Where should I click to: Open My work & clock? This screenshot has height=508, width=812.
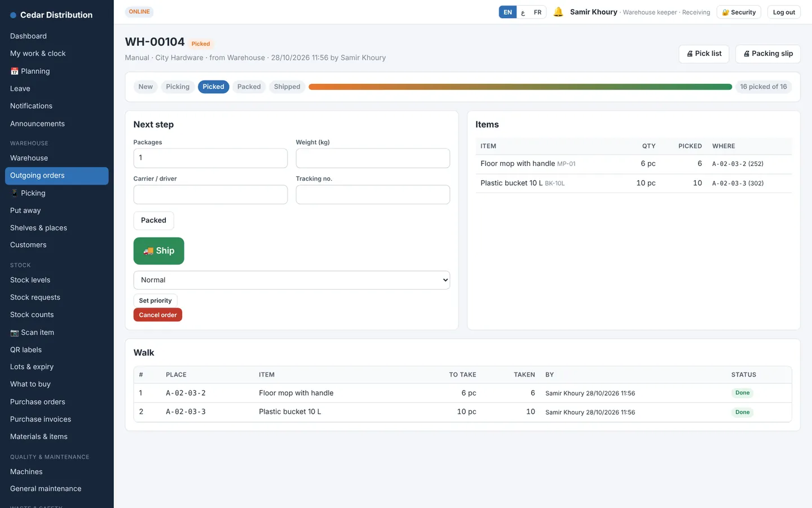[x=56, y=54]
